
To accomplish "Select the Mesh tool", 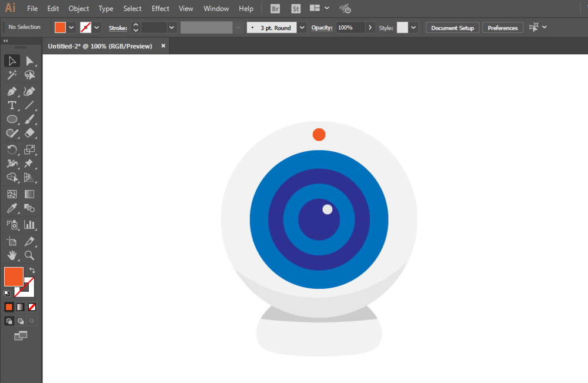I will [x=12, y=194].
